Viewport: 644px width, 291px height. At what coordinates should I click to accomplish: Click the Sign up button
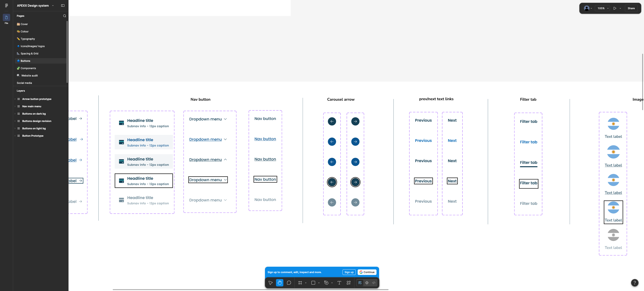click(349, 272)
